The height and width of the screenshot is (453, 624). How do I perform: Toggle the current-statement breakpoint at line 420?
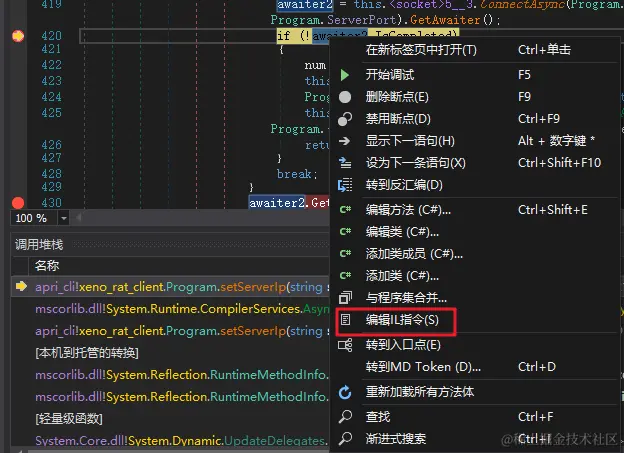coord(18,36)
